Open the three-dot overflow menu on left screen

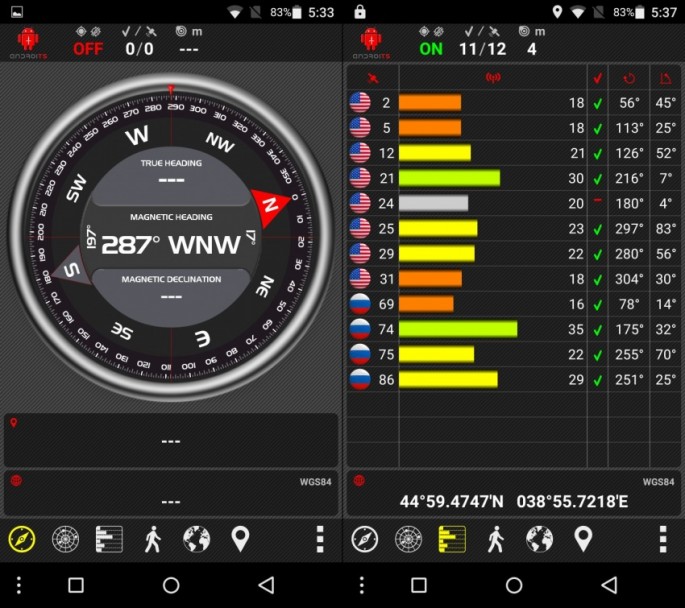(x=319, y=539)
